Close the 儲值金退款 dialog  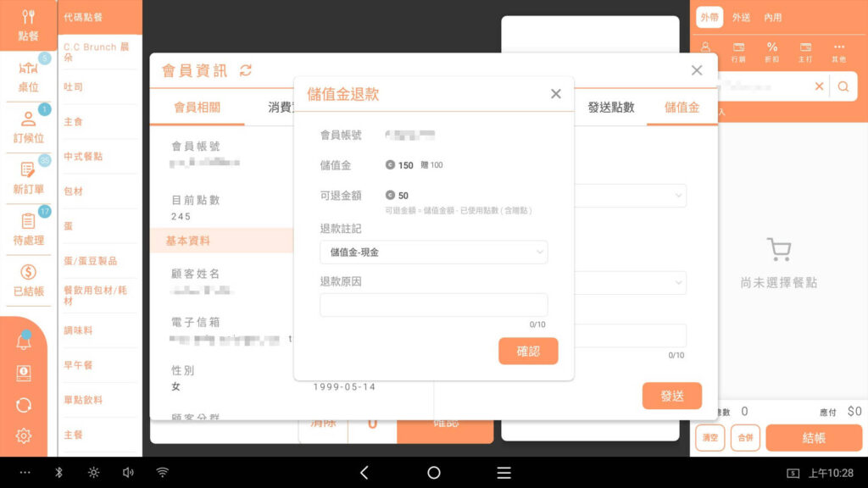point(556,94)
